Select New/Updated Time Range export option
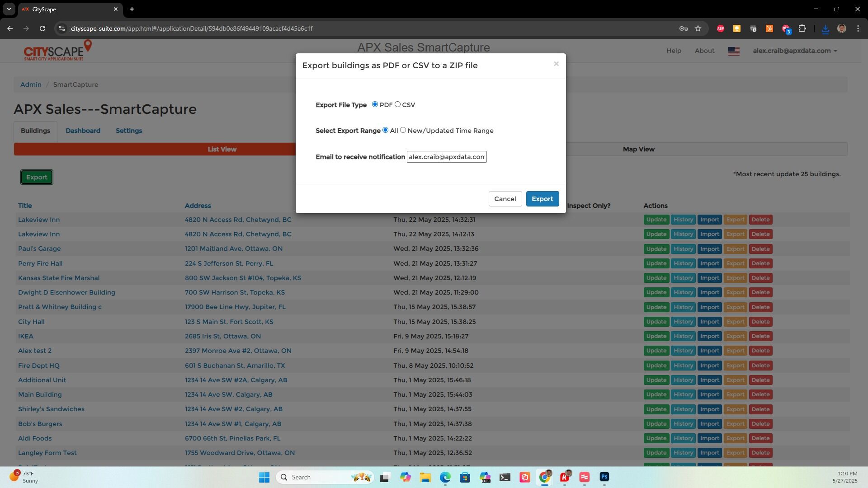The height and width of the screenshot is (488, 868). (x=403, y=130)
